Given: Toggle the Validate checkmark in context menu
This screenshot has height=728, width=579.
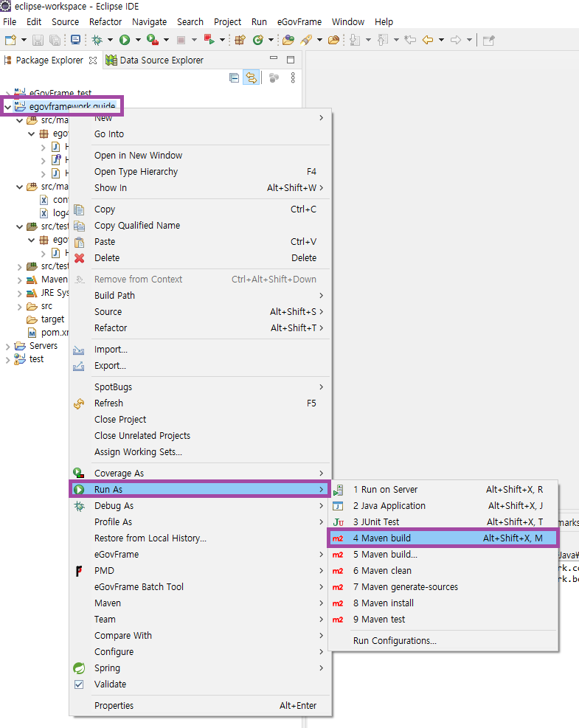Looking at the screenshot, I should tap(79, 684).
